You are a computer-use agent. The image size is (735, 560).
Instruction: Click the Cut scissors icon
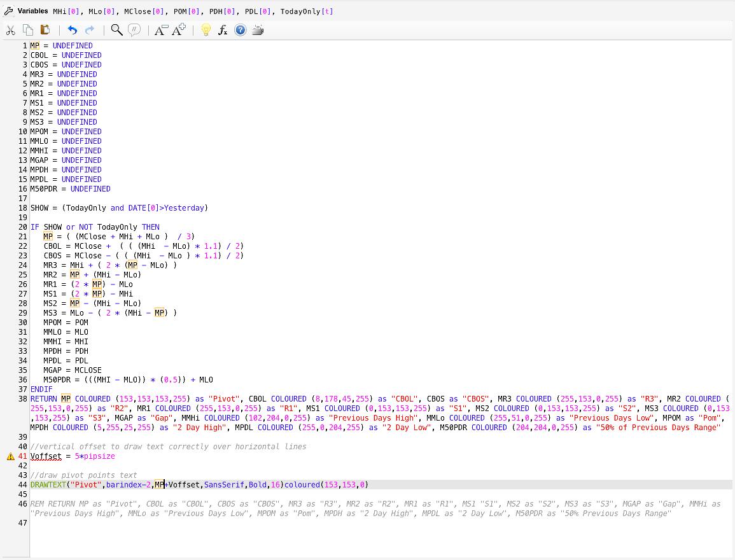(11, 30)
